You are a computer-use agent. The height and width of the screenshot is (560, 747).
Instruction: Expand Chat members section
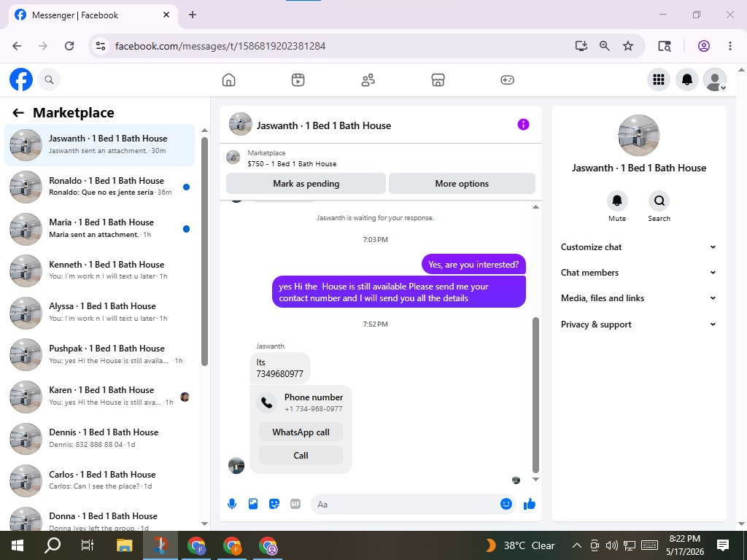(x=638, y=273)
